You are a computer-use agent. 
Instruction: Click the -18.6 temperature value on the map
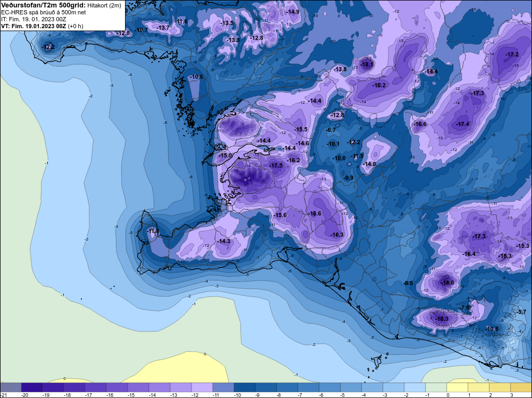point(447,283)
